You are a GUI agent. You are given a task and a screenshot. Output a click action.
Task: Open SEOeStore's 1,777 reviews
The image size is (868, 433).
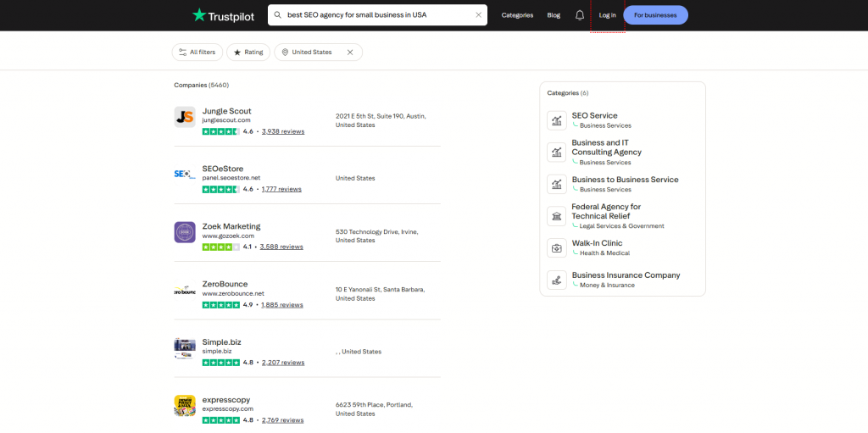tap(281, 189)
